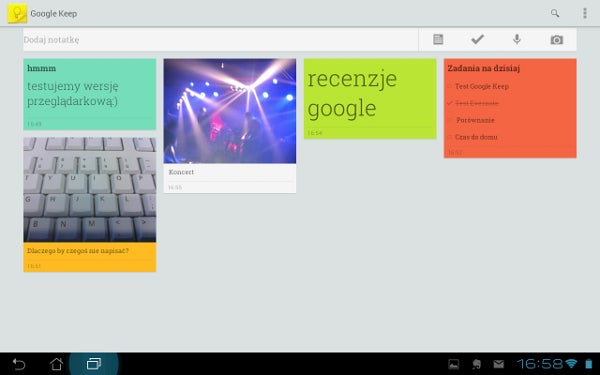This screenshot has width=600, height=375.
Task: Open the keyboard photo thumbnail
Action: (90, 190)
